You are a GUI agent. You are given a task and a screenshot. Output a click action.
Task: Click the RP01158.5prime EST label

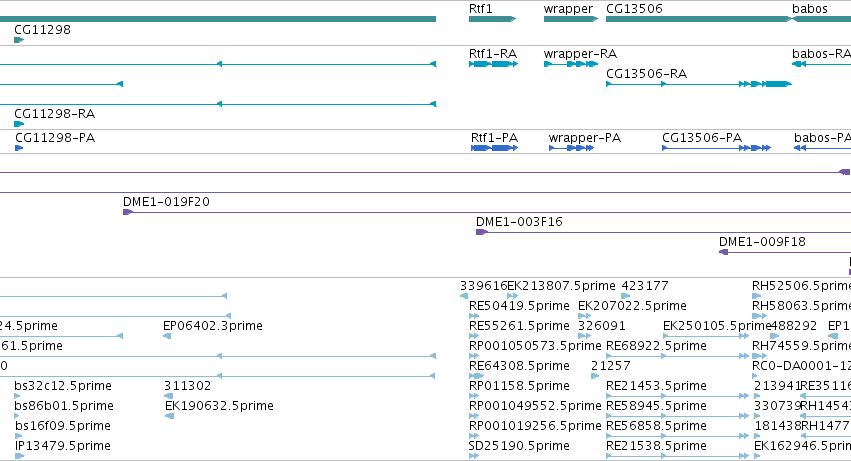point(519,386)
